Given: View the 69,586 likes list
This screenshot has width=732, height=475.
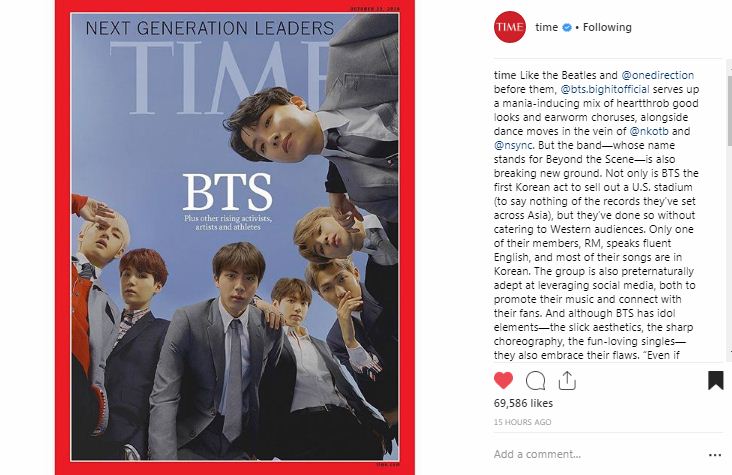Looking at the screenshot, I should click(x=523, y=403).
